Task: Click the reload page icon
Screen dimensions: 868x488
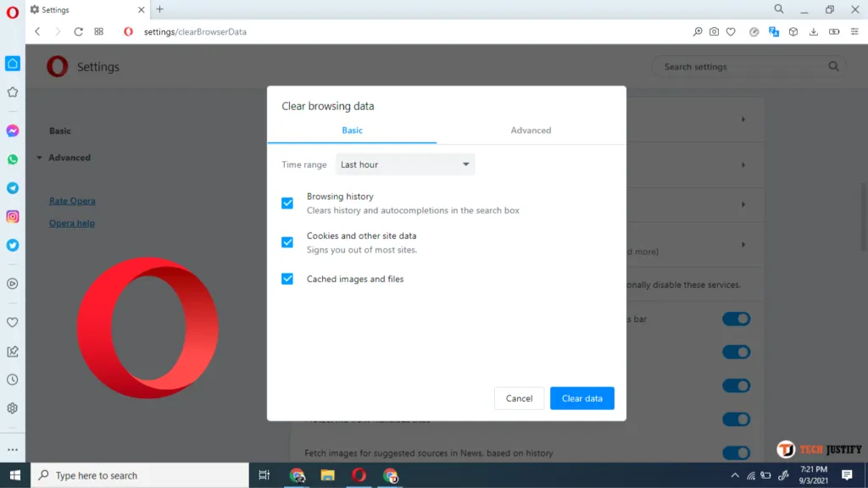Action: point(78,31)
